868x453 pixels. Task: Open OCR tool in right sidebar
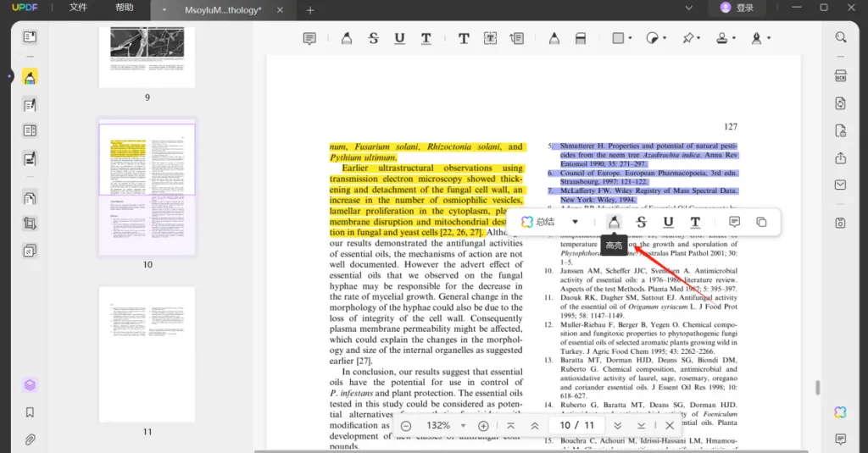[x=840, y=76]
